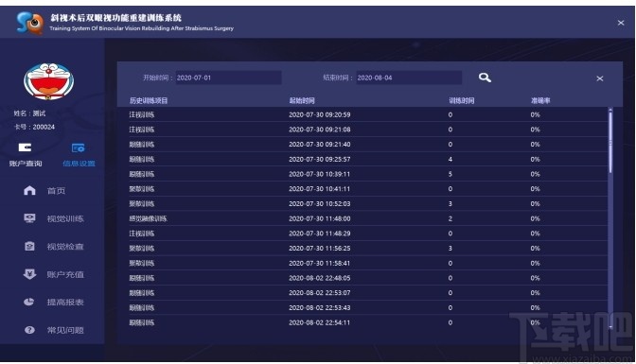Click the 结束时间 date field
The image size is (636, 364).
pos(409,78)
